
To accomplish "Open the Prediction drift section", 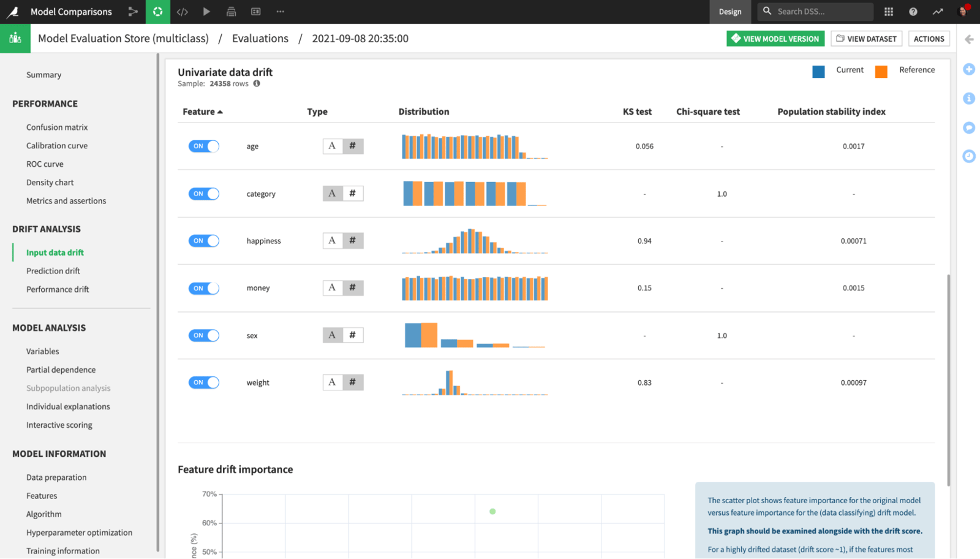I will pos(53,270).
